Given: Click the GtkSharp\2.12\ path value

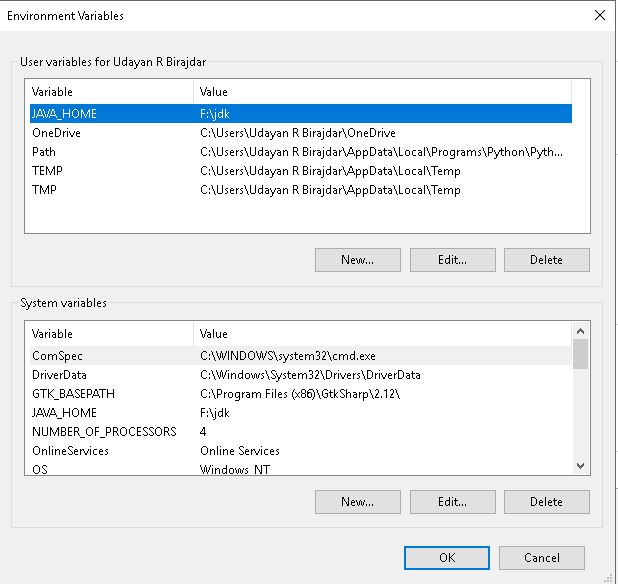Looking at the screenshot, I should (300, 393).
